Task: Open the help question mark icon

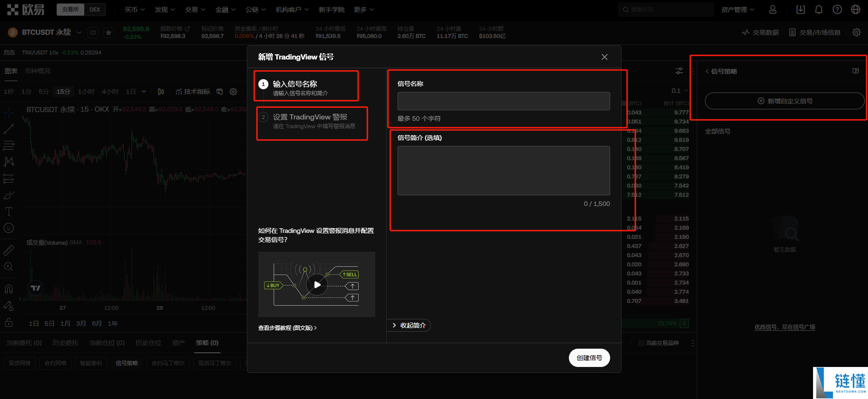Action: pos(837,10)
